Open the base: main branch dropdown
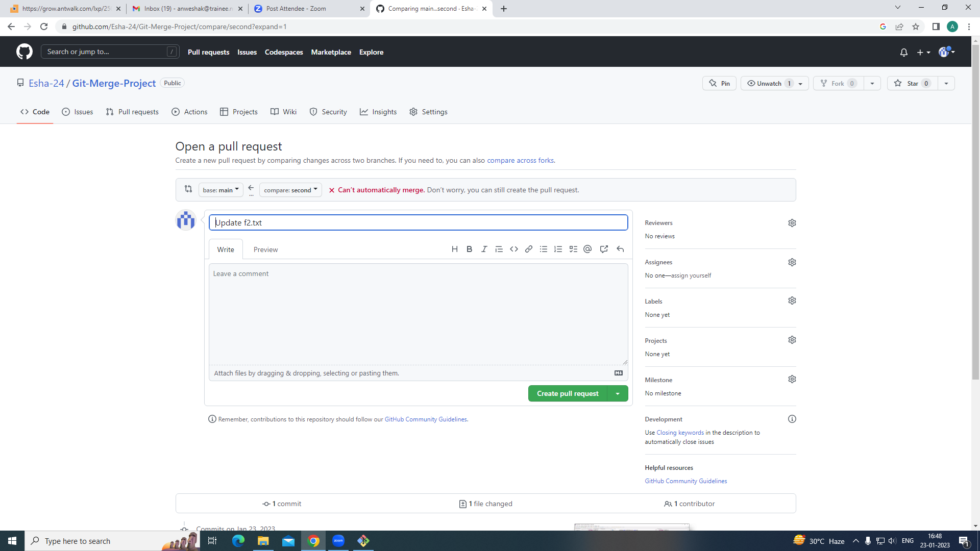Viewport: 980px width, 551px height. pyautogui.click(x=220, y=189)
